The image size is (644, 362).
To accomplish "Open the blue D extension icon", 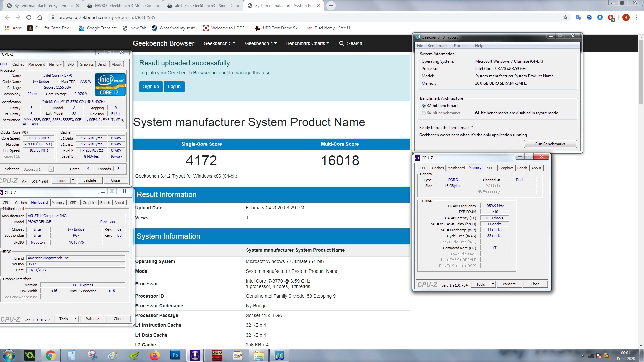I will 589,17.
